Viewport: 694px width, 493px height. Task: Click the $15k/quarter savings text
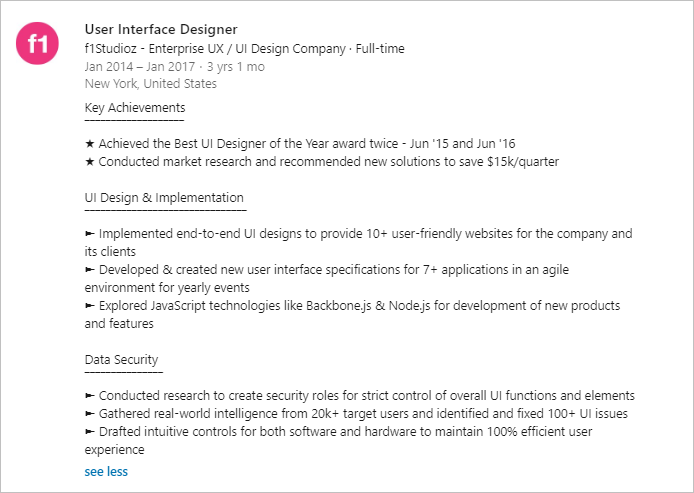[x=523, y=162]
